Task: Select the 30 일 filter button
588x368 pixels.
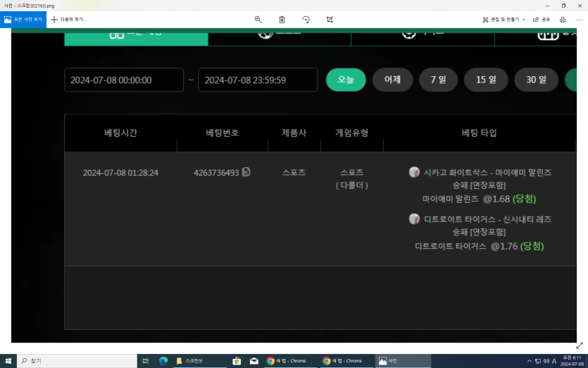Action: tap(537, 80)
